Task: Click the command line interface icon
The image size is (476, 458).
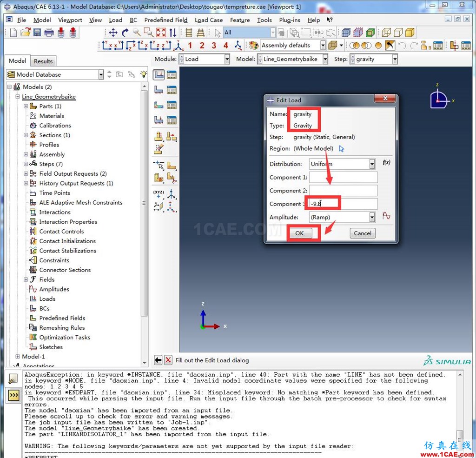Action: 13,395
